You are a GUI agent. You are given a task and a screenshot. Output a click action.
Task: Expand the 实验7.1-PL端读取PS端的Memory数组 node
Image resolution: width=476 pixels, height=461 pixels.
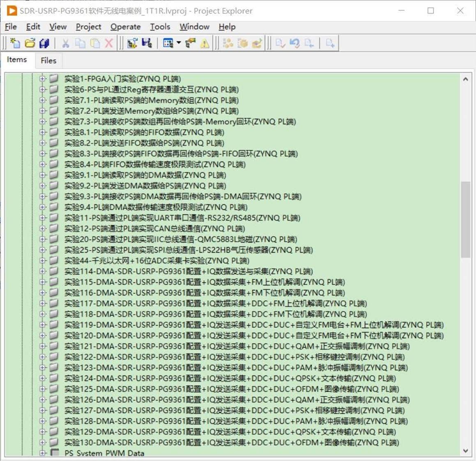tap(42, 100)
